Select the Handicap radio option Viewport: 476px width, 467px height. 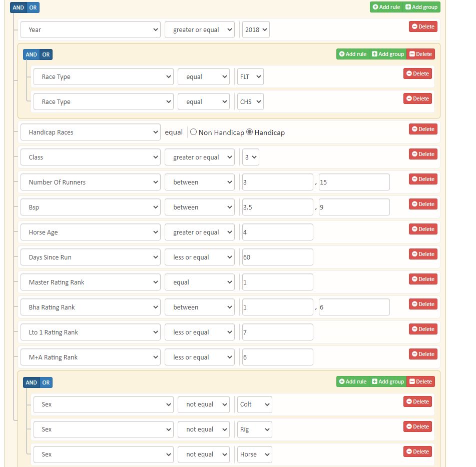click(x=250, y=132)
